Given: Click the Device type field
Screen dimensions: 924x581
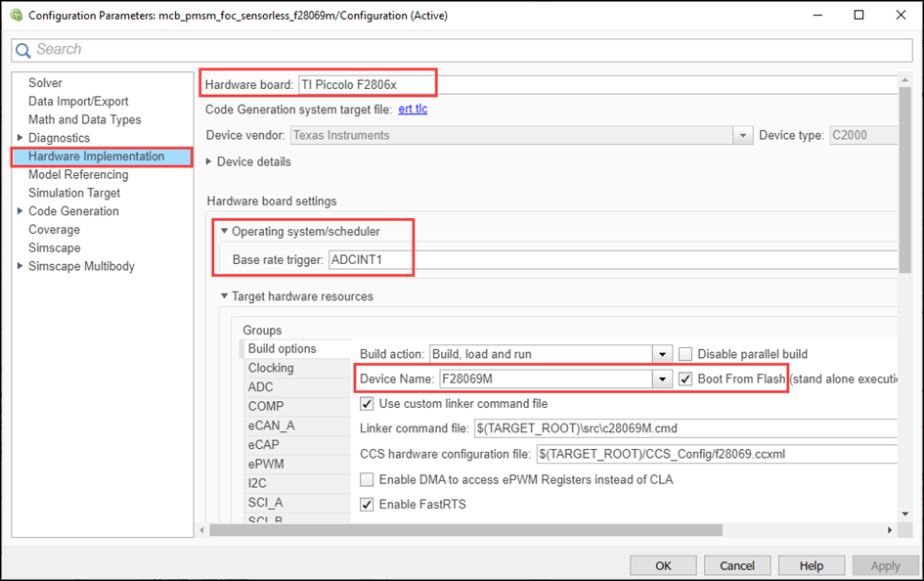Looking at the screenshot, I should tap(863, 136).
